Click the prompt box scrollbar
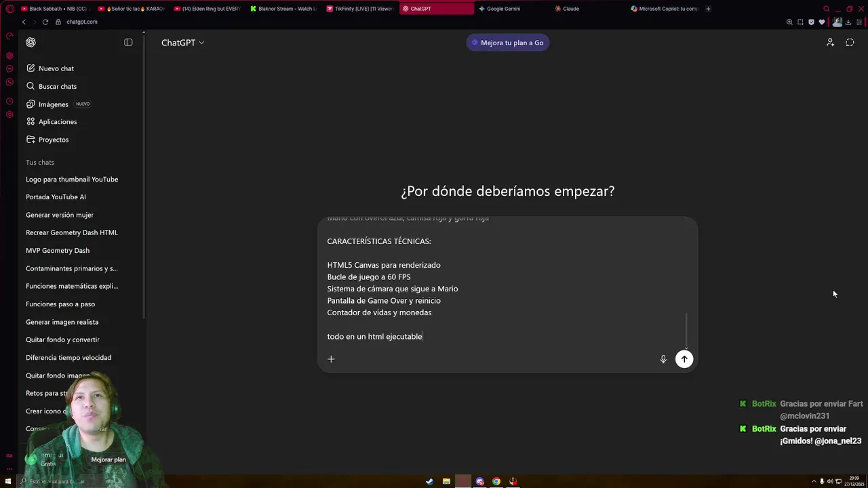 point(686,331)
